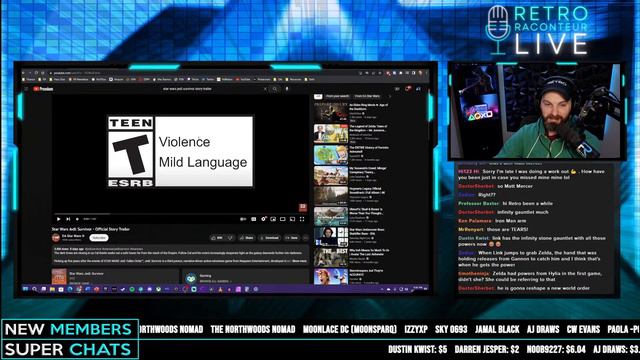Open File Explorer from the taskbar
The height and width of the screenshot is (360, 640).
52,289
